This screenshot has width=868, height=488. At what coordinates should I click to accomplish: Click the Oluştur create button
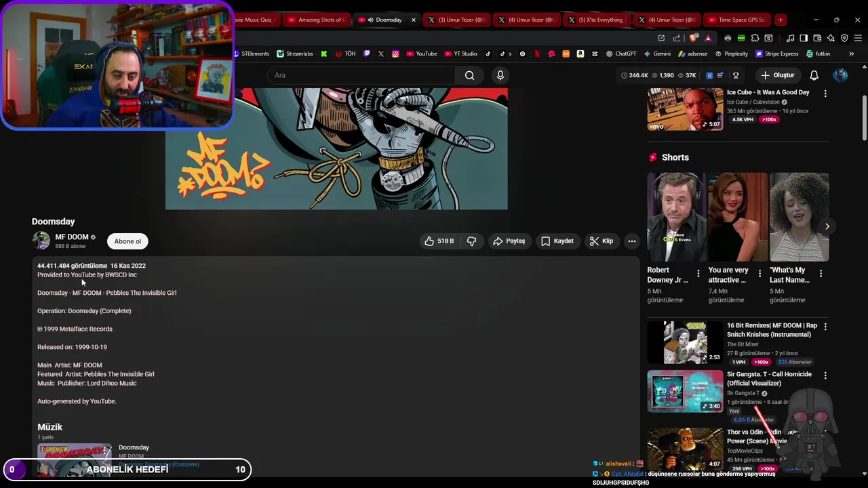[777, 75]
